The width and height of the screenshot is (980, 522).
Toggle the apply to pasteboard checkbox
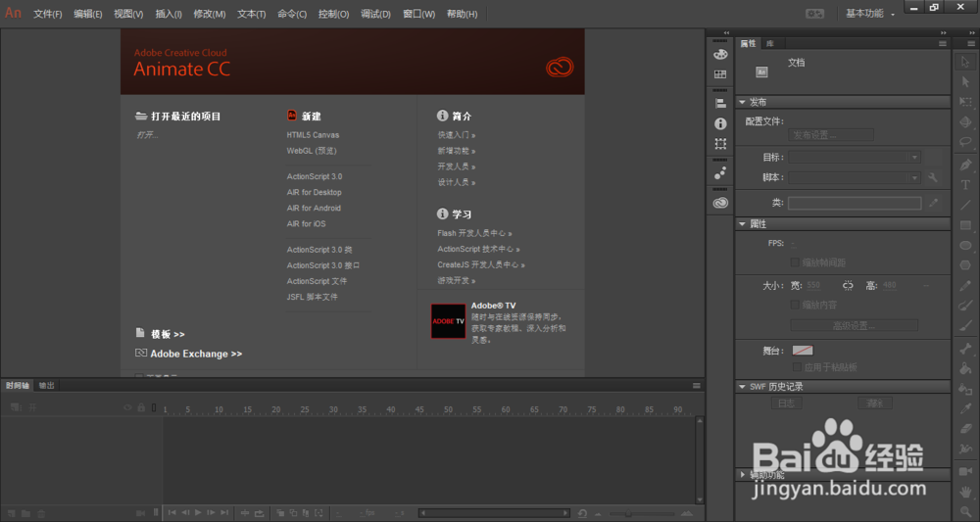(797, 367)
